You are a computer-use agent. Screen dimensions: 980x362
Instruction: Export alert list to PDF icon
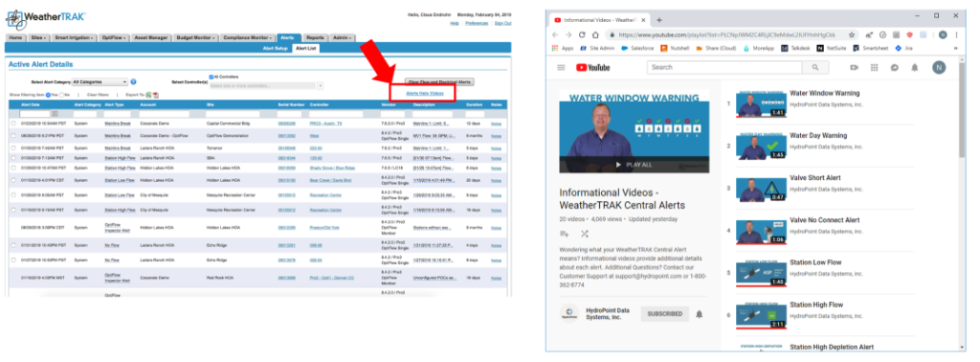coord(155,95)
